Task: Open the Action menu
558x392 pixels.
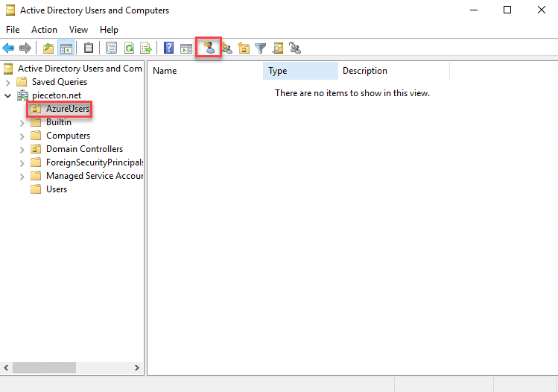Action: 44,30
